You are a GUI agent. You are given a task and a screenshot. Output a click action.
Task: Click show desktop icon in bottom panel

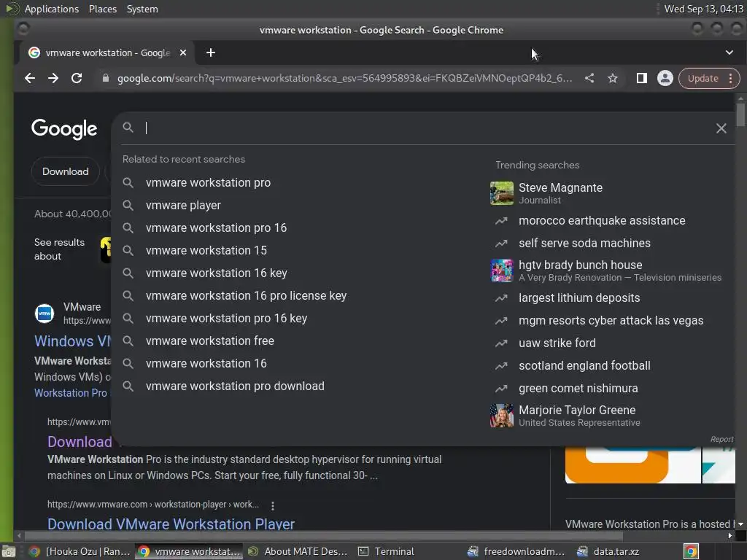pyautogui.click(x=8, y=552)
